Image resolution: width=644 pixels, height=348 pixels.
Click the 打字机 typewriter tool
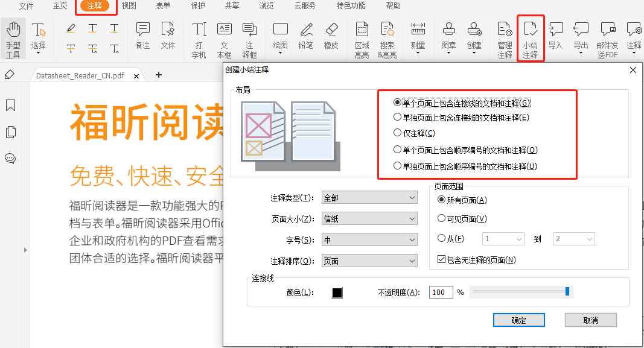pos(199,39)
